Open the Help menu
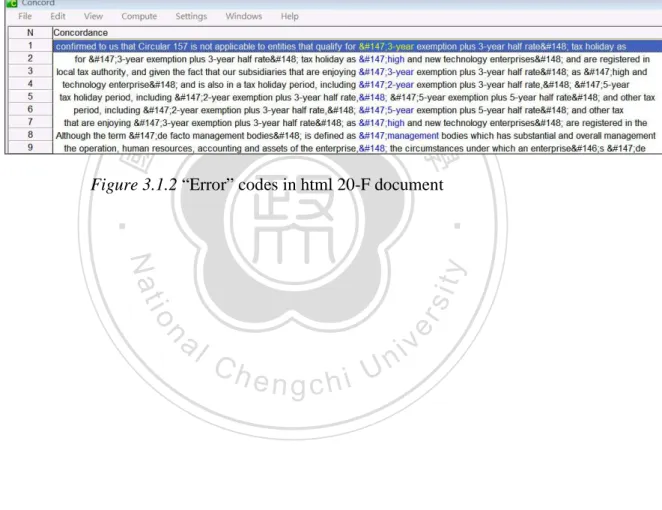The height and width of the screenshot is (510, 662). (x=290, y=16)
